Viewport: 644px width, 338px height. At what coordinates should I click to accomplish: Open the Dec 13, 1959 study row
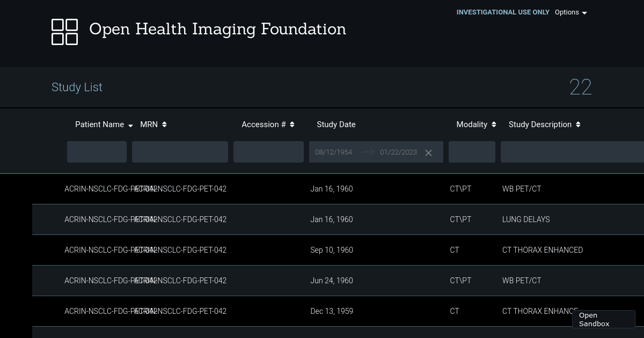tap(338, 311)
